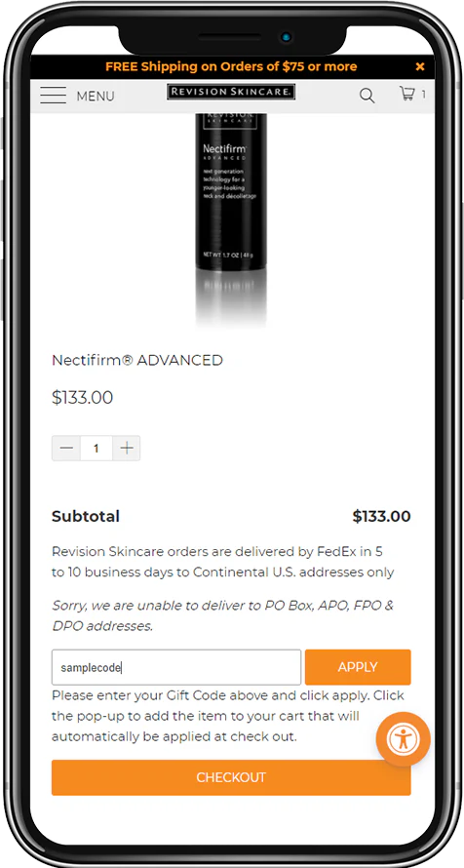The width and height of the screenshot is (464, 868).
Task: Open the shopping cart icon
Action: click(x=407, y=94)
